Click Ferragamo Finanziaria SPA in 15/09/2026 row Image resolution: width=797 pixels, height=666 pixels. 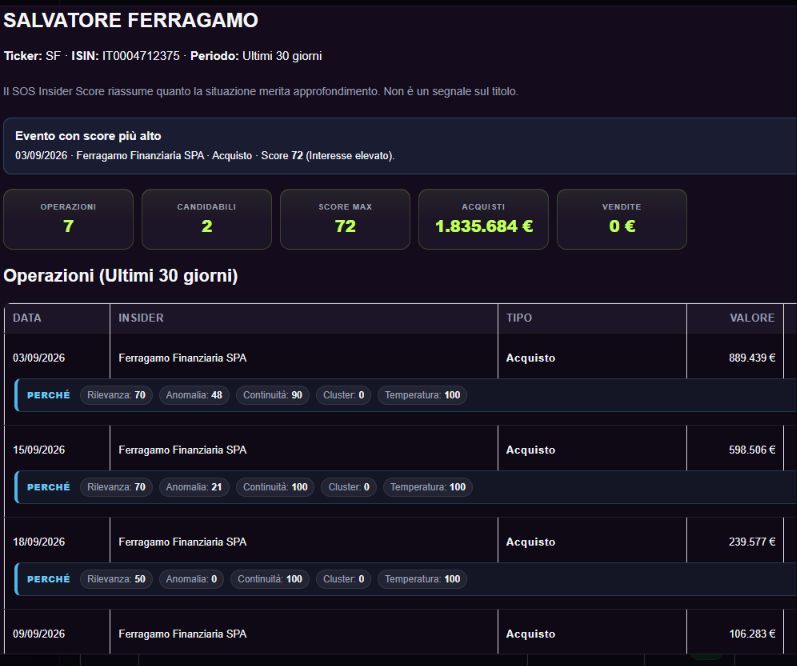182,450
